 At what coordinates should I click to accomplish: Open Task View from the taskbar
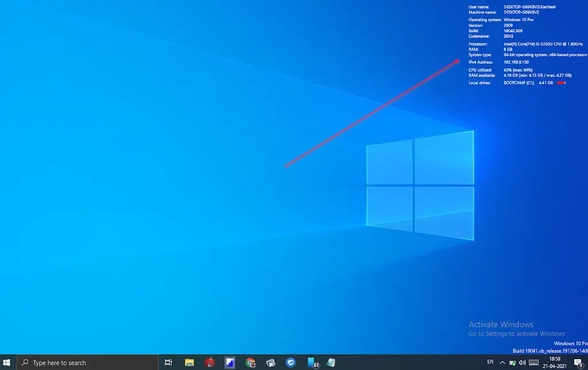point(168,363)
